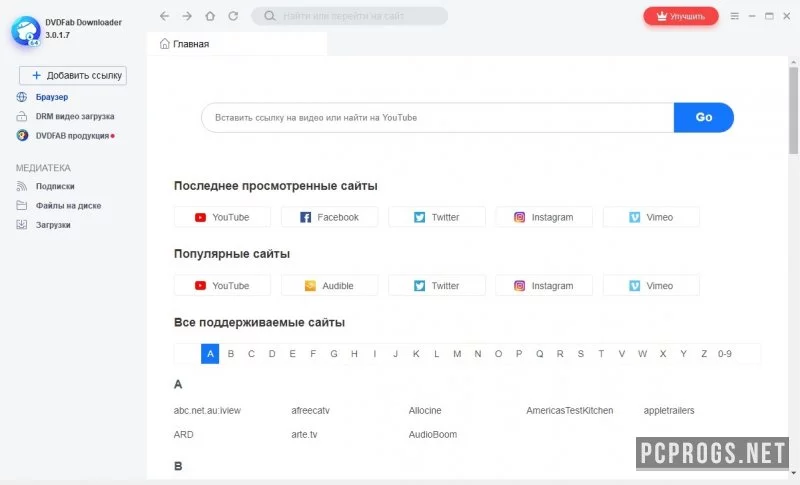Select letter D in site index

click(272, 354)
